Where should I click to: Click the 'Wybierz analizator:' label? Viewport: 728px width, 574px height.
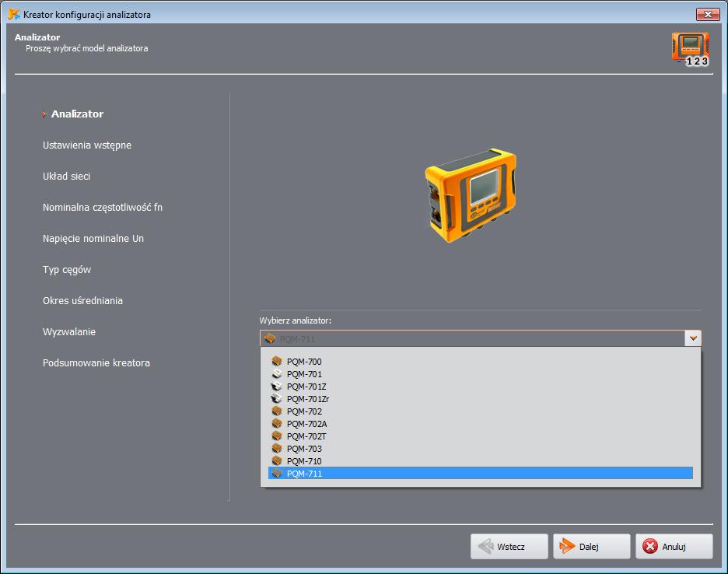(x=296, y=320)
